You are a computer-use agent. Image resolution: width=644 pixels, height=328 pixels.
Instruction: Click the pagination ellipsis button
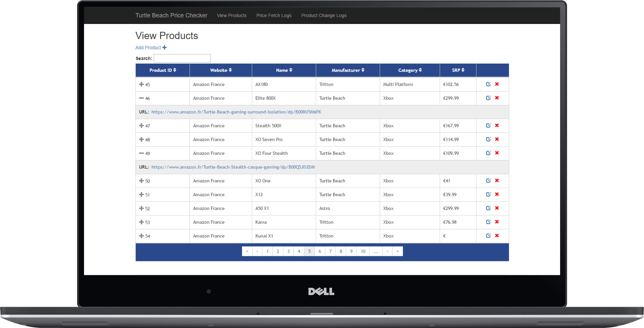[x=376, y=251]
